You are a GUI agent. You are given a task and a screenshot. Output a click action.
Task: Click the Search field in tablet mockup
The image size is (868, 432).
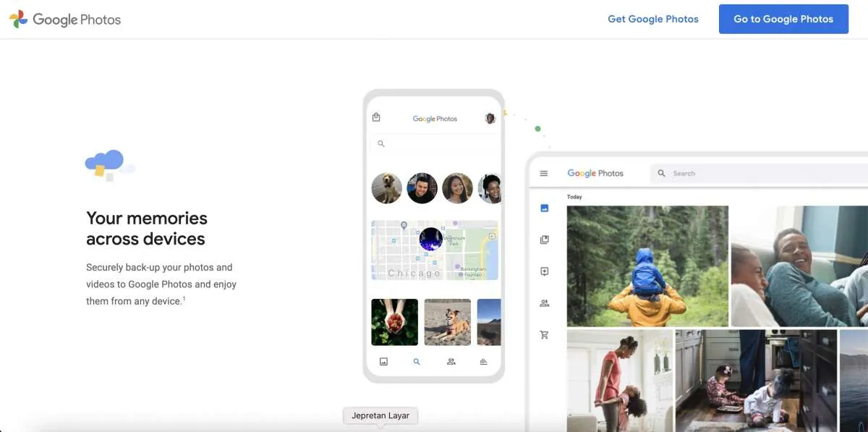(x=759, y=174)
